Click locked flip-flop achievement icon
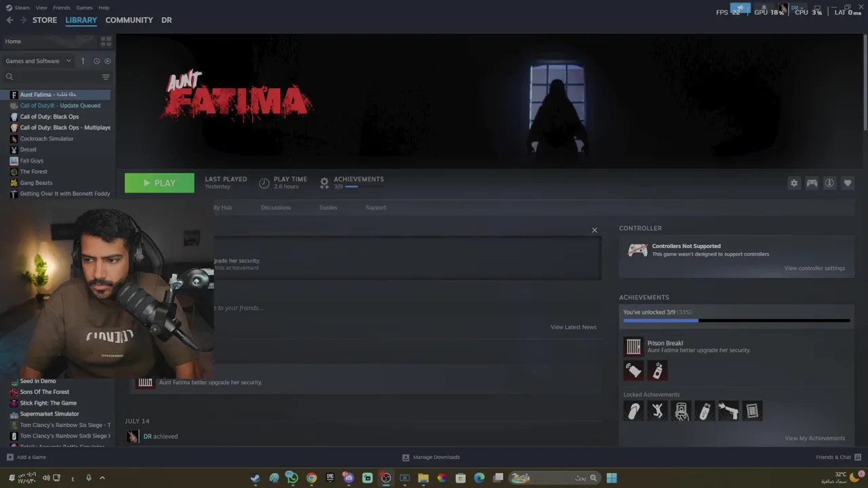 633,411
